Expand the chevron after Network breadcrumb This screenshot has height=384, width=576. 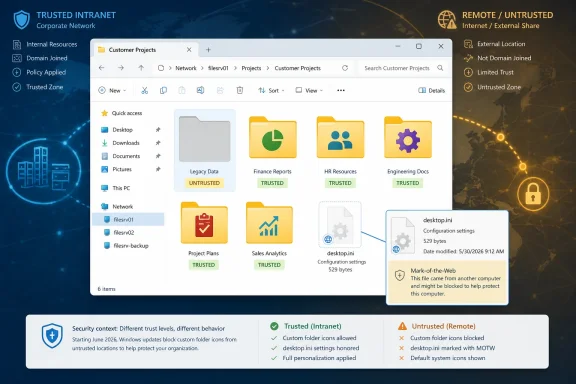(202, 68)
